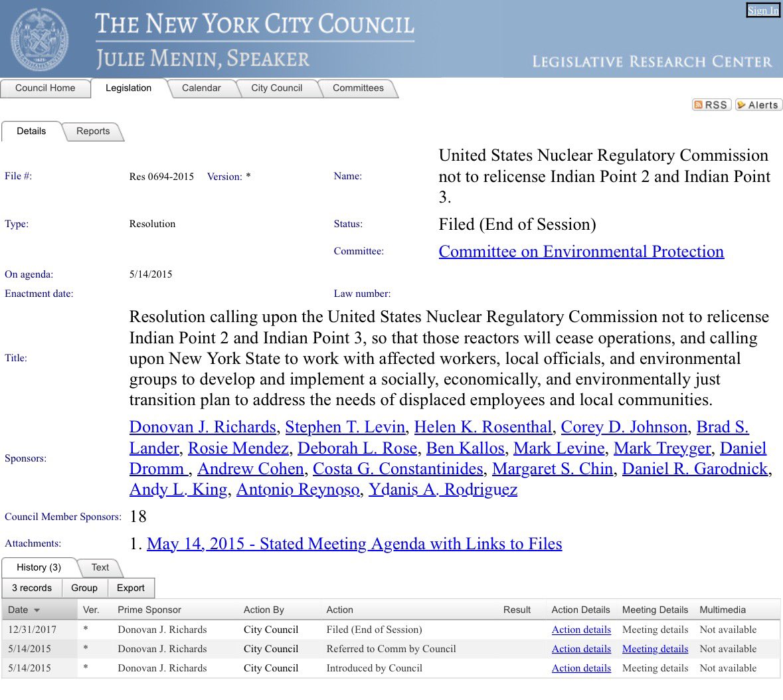Viewport: 783px width, 700px height.
Task: Click the Council Member Sponsors count 18
Action: click(x=138, y=517)
